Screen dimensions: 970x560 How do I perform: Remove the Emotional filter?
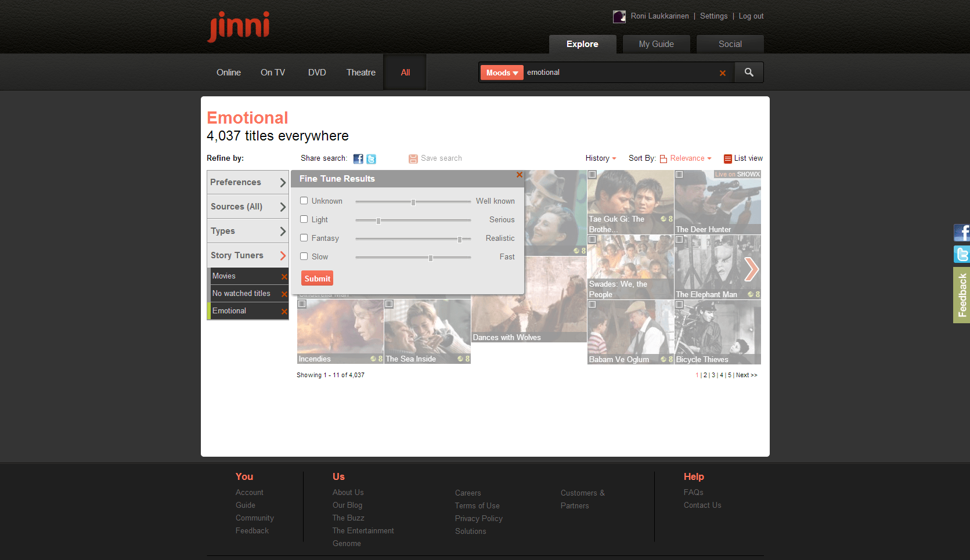coord(284,312)
